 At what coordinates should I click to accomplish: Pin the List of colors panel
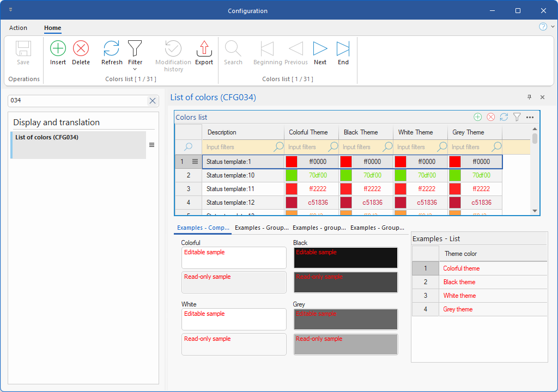click(529, 97)
